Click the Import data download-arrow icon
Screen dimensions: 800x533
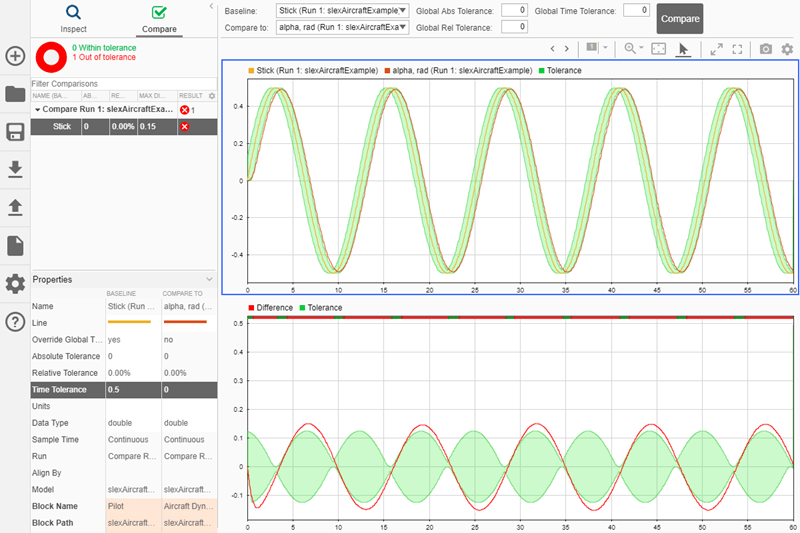click(x=15, y=170)
